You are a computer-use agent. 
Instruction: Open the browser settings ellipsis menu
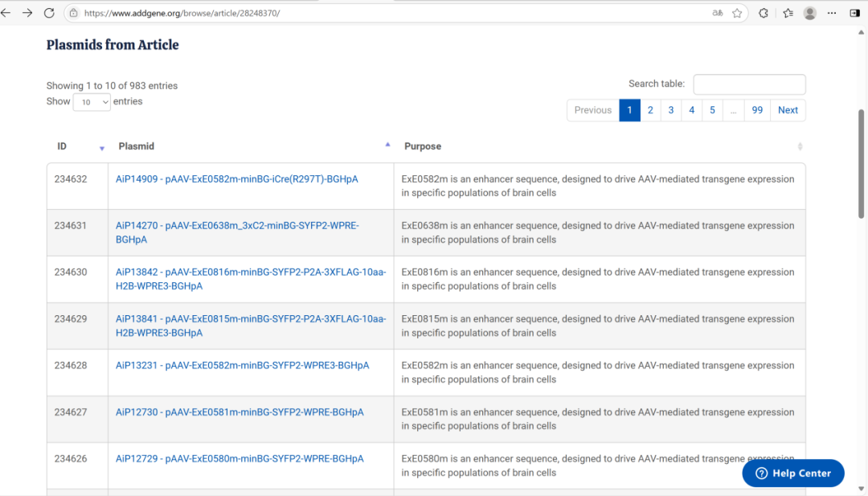(833, 13)
